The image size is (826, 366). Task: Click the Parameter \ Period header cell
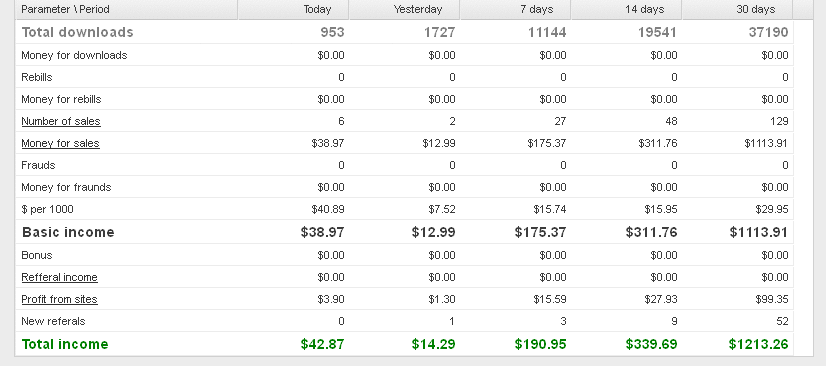click(126, 9)
